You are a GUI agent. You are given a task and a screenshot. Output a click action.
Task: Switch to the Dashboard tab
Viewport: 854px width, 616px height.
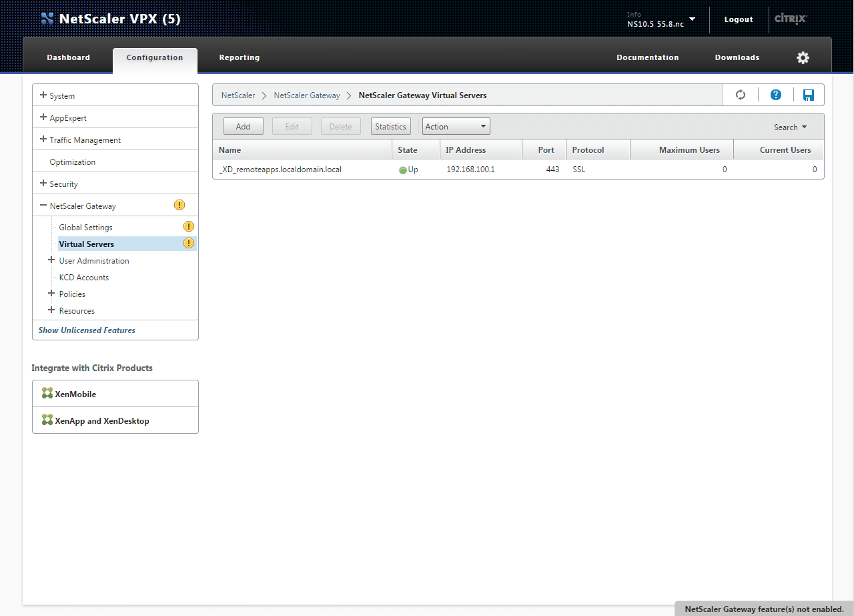click(x=68, y=57)
